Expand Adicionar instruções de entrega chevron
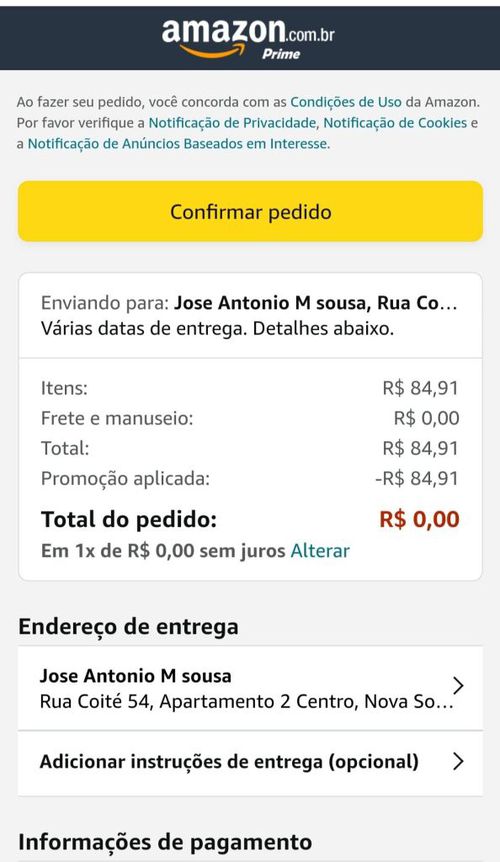 click(x=458, y=762)
